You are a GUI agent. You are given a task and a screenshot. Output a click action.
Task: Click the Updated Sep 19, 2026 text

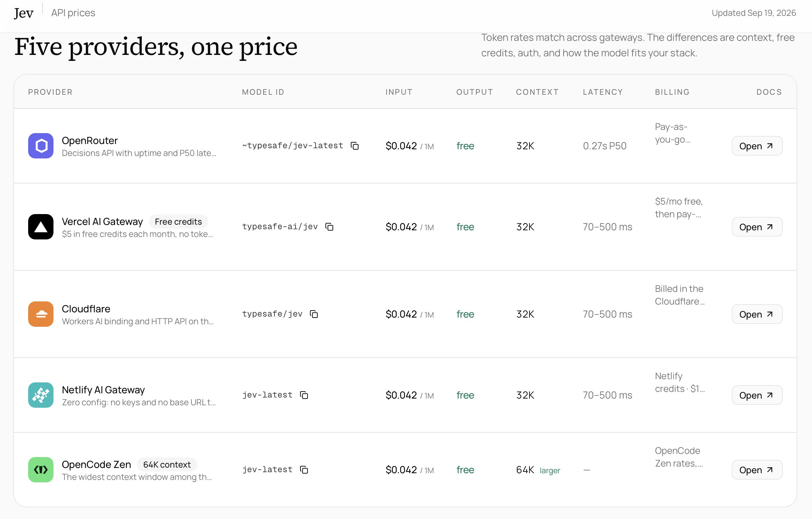[x=754, y=13]
